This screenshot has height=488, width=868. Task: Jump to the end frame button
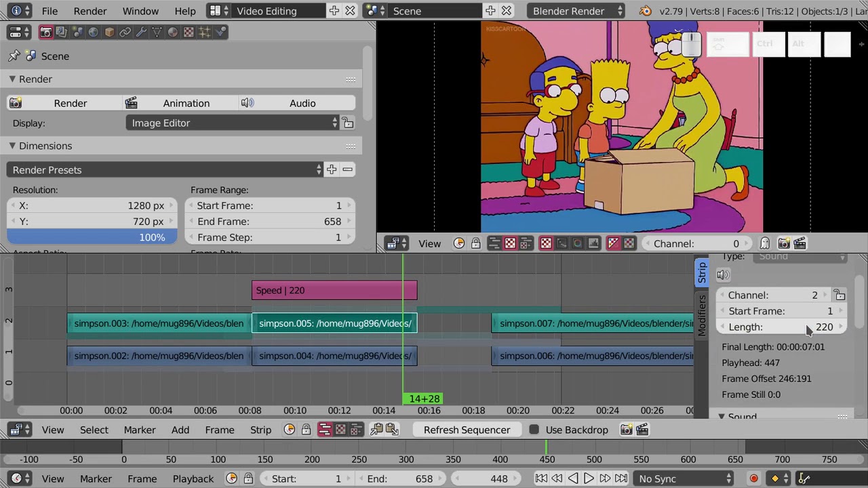(621, 479)
